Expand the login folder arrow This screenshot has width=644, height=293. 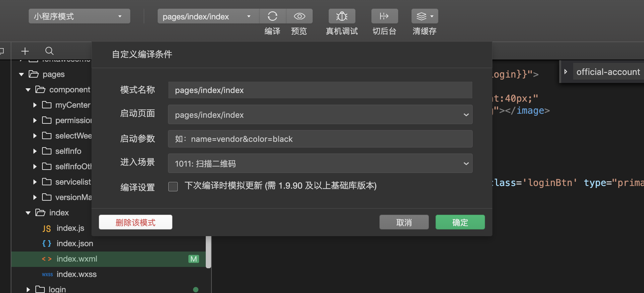(x=28, y=290)
